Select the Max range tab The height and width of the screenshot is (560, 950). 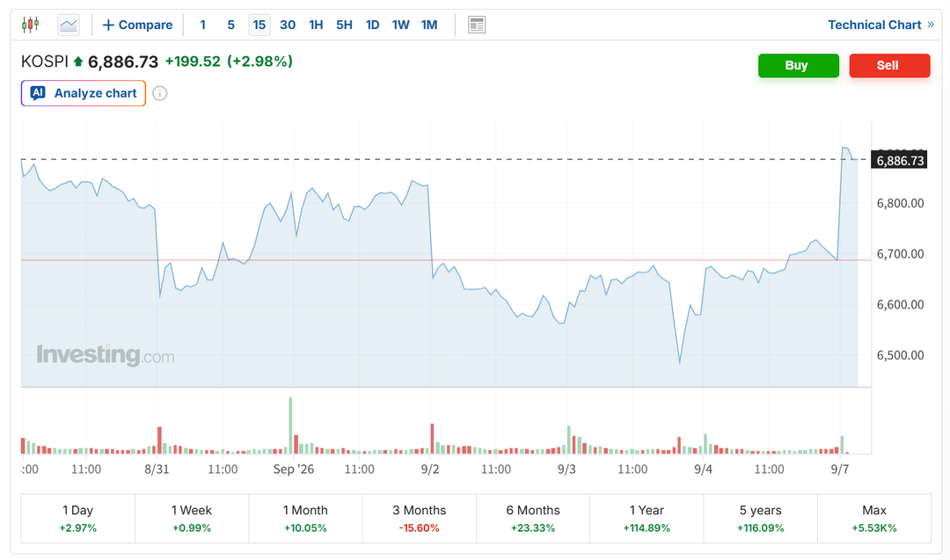tap(874, 519)
